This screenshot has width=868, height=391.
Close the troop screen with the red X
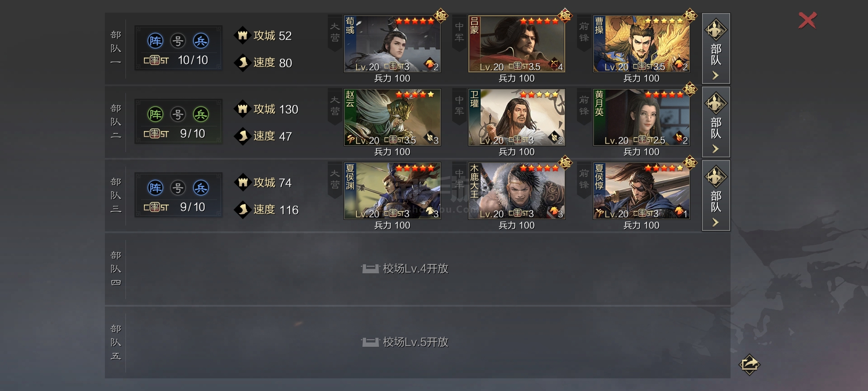808,20
